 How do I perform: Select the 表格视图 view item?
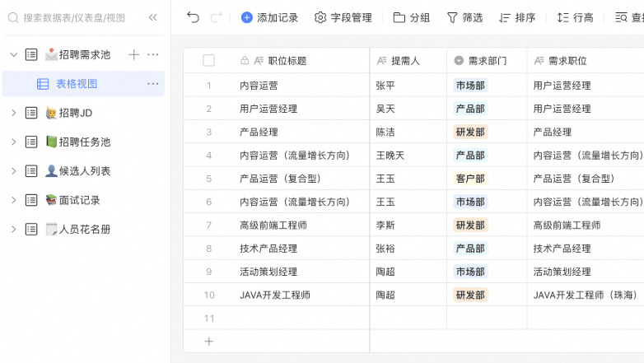point(77,84)
